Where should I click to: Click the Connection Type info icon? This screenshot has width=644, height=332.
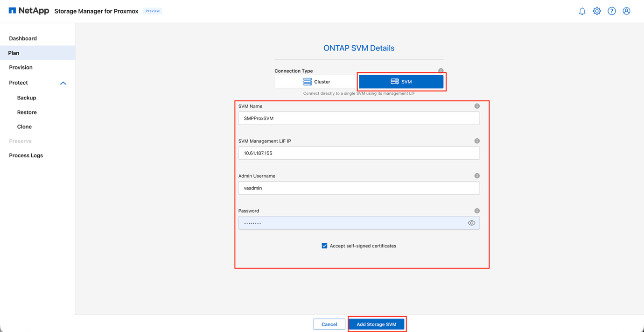[x=441, y=71]
